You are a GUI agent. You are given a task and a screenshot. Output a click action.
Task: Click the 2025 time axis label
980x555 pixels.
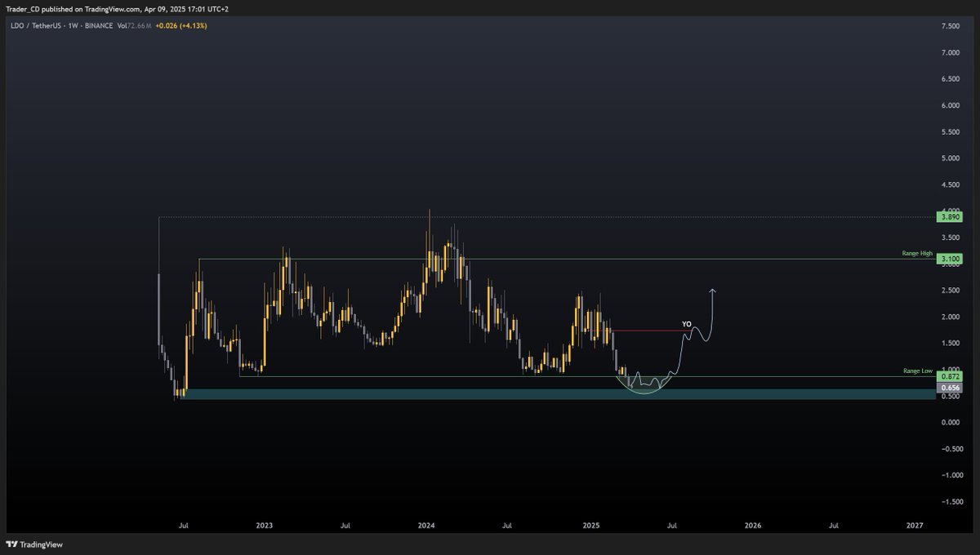click(x=590, y=526)
